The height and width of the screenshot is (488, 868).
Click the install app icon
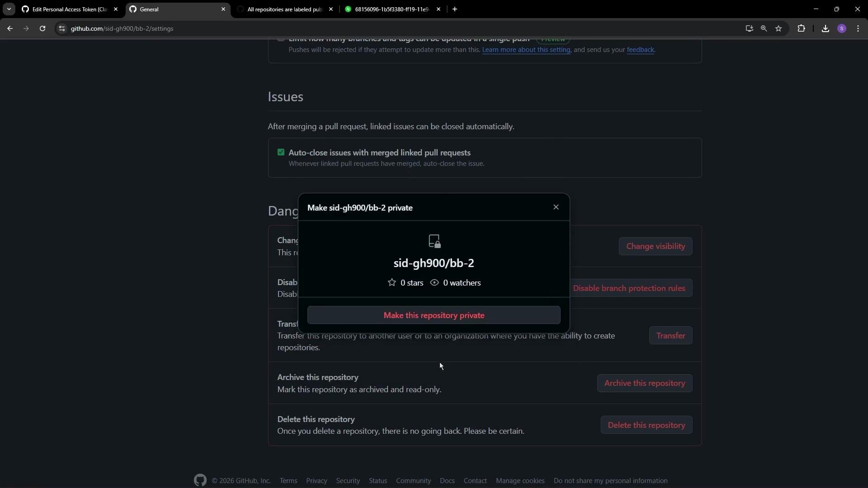click(749, 28)
